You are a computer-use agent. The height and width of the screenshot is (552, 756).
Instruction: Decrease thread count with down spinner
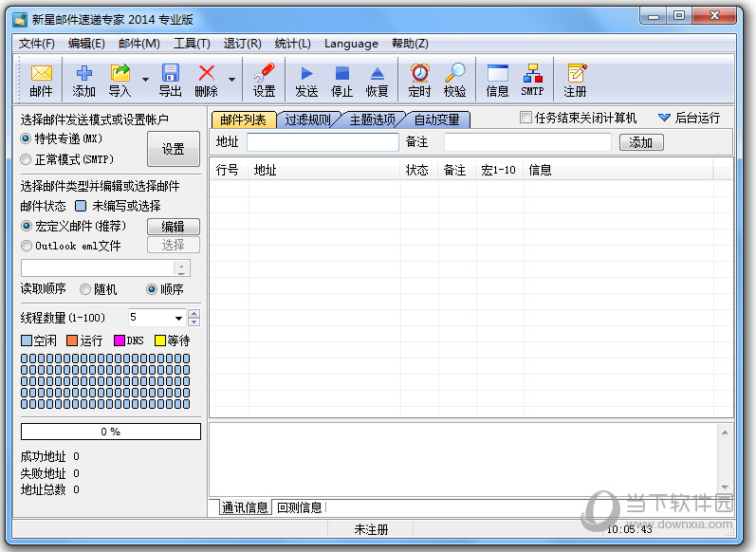point(194,322)
